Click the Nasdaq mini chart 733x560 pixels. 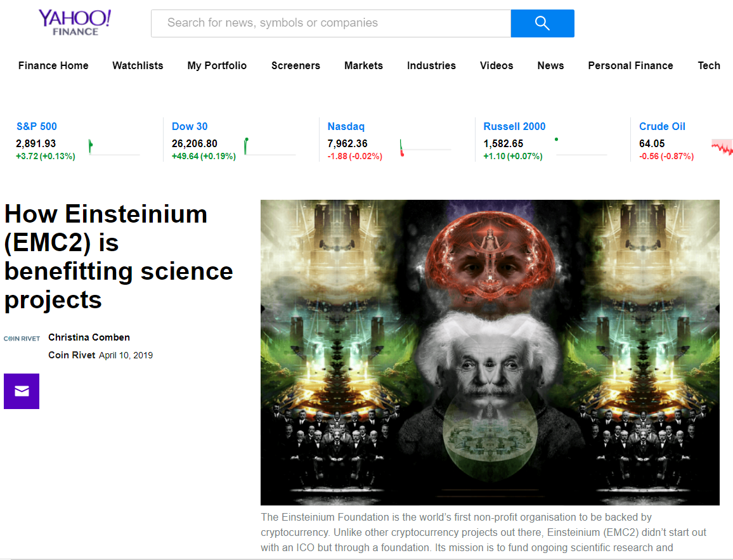coord(425,148)
